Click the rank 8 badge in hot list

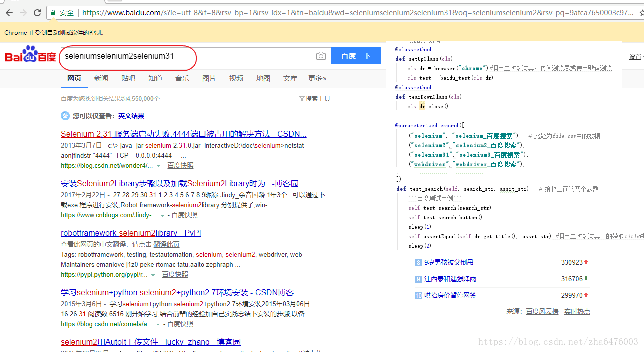coord(418,262)
